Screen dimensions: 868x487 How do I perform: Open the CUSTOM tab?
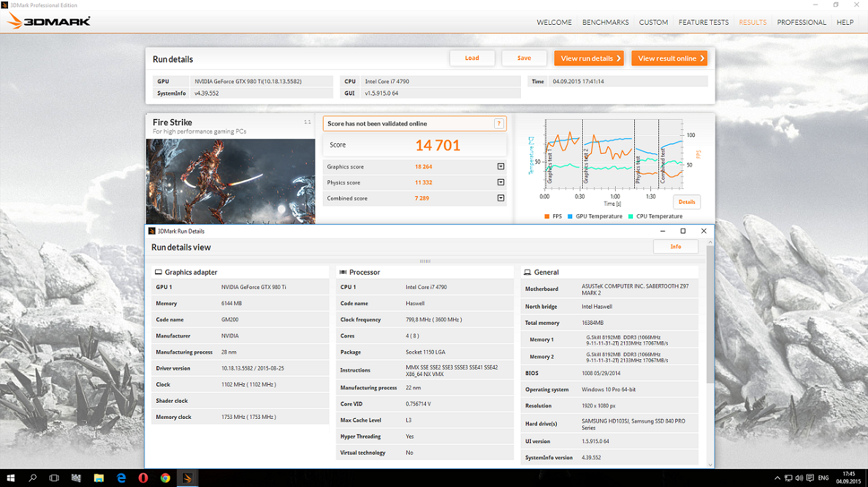pyautogui.click(x=653, y=22)
